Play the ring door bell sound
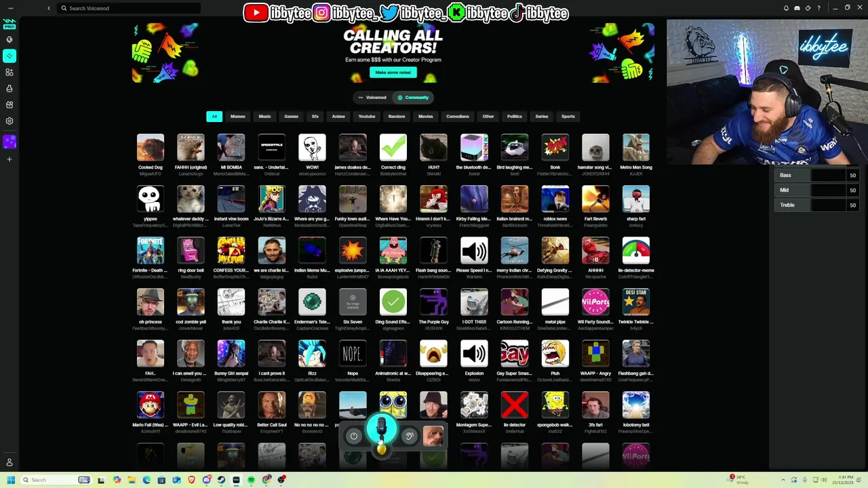Viewport: 868px width, 488px height. pyautogui.click(x=191, y=251)
